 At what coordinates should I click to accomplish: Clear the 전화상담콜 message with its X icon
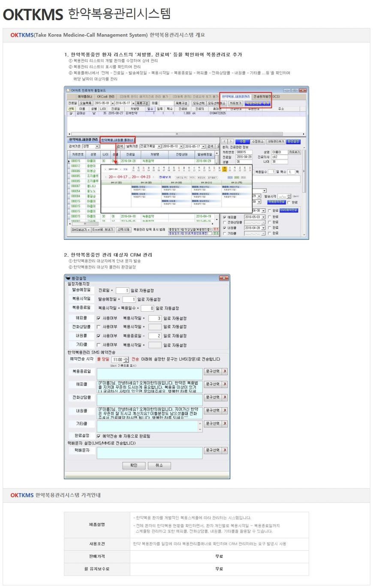click(x=225, y=397)
